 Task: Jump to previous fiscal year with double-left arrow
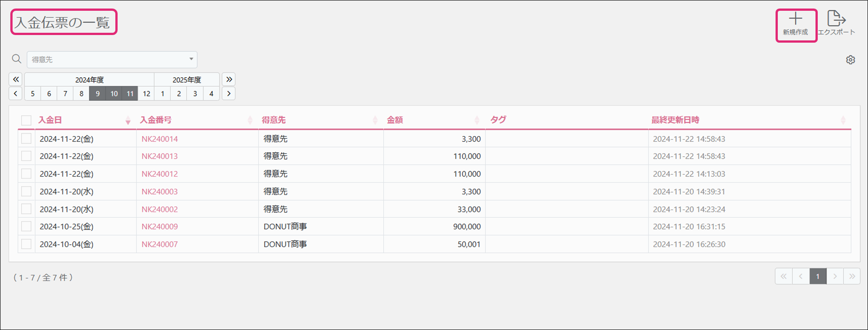tap(16, 79)
